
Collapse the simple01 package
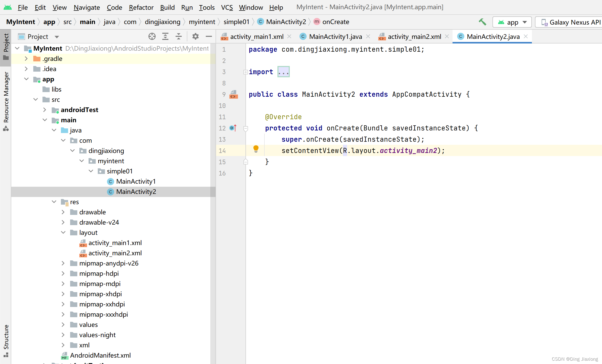point(91,171)
